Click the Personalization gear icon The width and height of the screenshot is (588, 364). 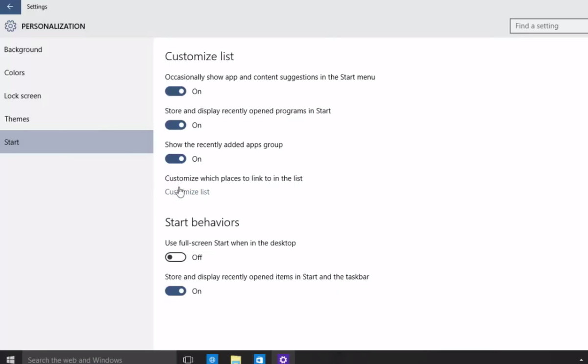[x=10, y=26]
